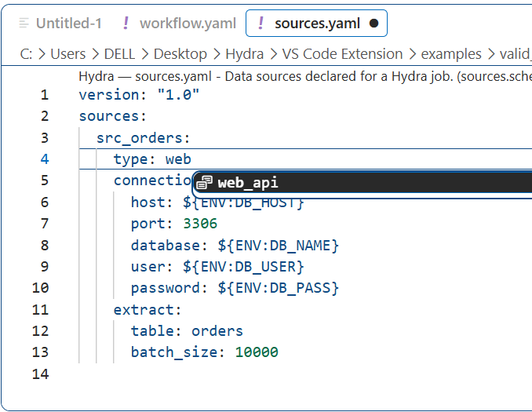The width and height of the screenshot is (532, 412).
Task: Click the src_orders: key
Action: pyautogui.click(x=143, y=138)
